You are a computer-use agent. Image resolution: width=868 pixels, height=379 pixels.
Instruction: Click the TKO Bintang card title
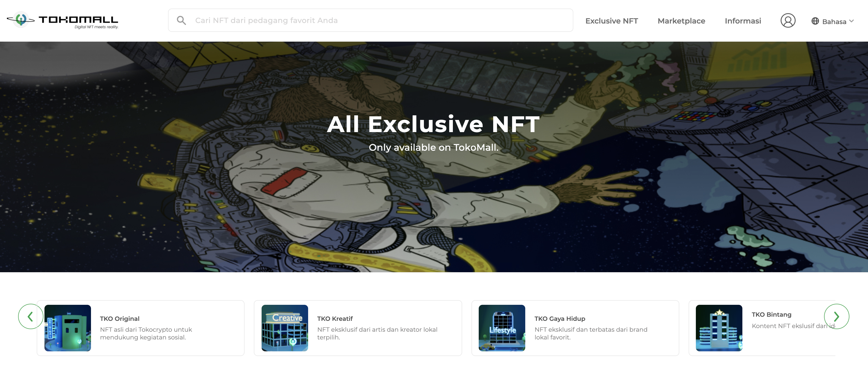click(771, 314)
